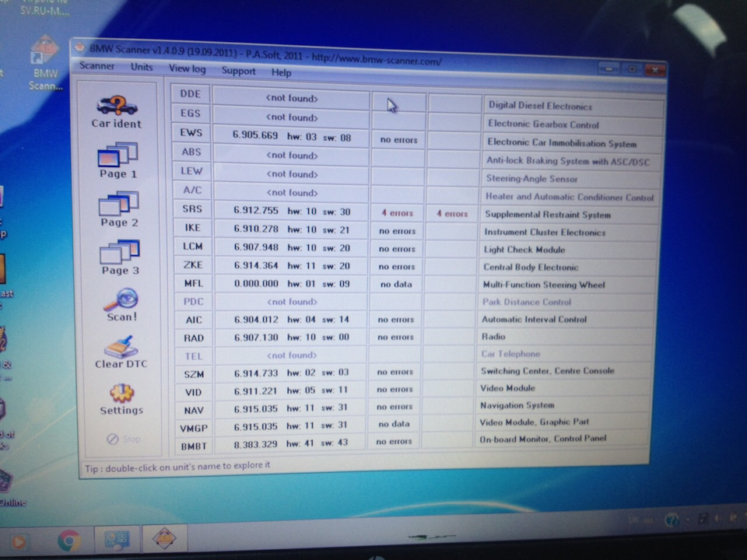Click the greyed Stop button

(124, 439)
